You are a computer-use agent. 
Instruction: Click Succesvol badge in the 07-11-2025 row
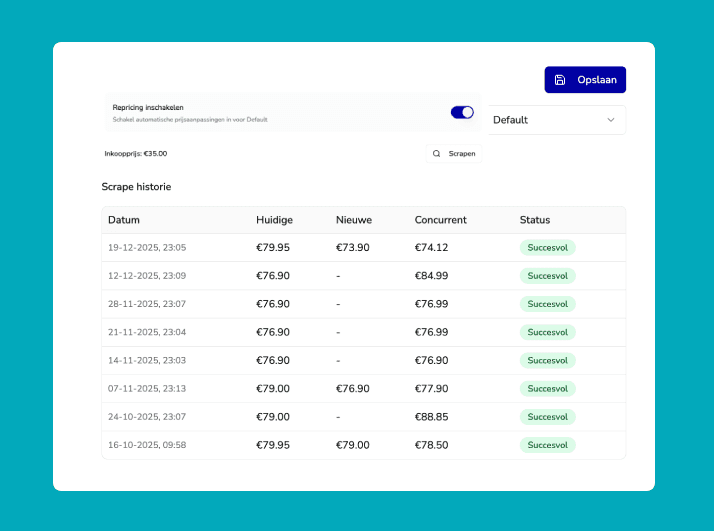(x=547, y=389)
